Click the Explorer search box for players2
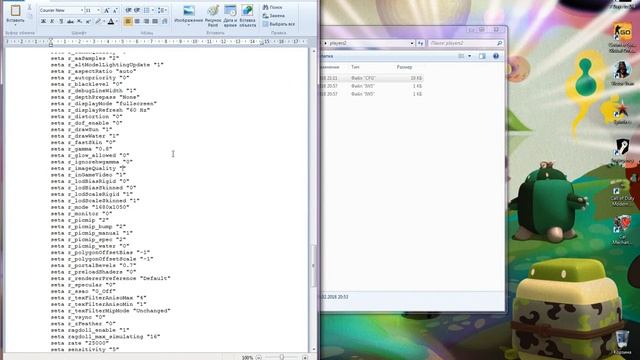 click(x=465, y=43)
